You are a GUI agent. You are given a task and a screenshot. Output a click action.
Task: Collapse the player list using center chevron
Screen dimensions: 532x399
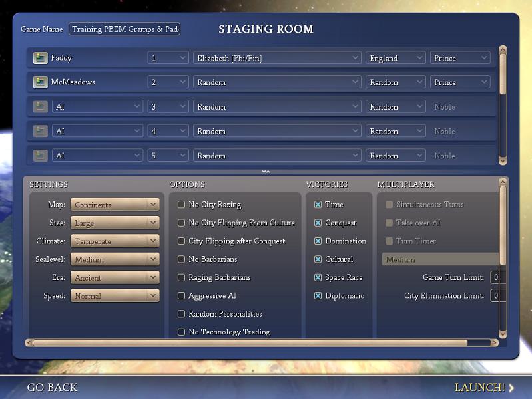pyautogui.click(x=266, y=172)
